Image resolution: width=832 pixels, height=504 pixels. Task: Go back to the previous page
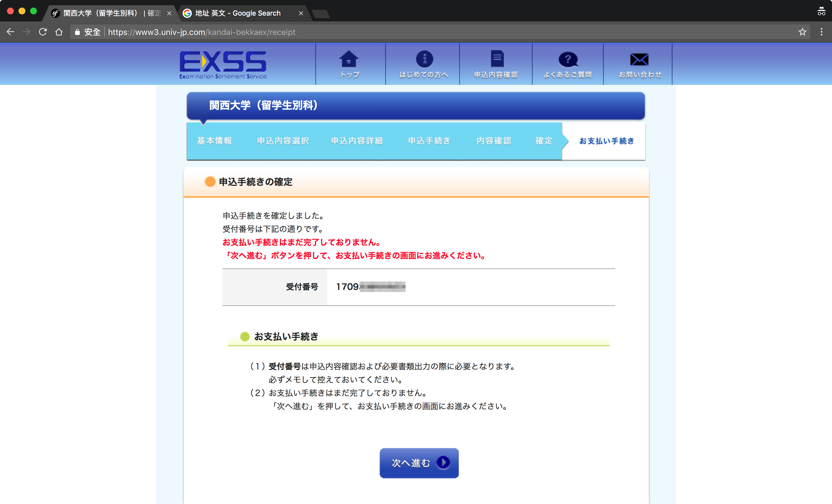[x=10, y=32]
